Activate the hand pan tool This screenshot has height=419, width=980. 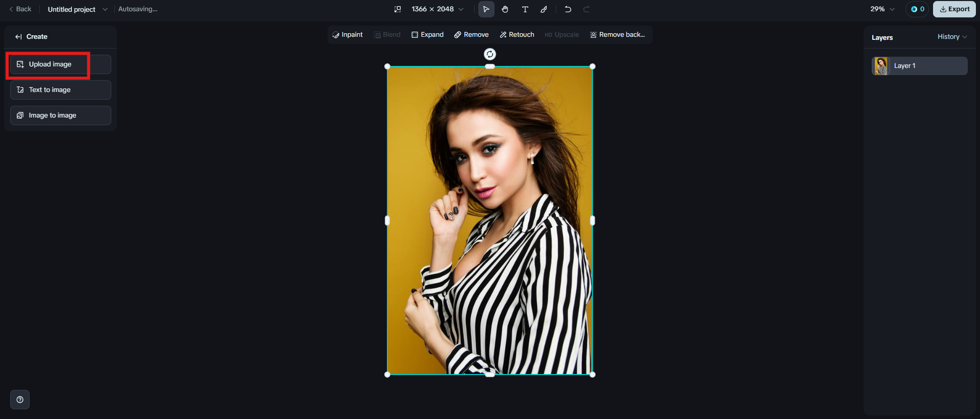pos(505,9)
